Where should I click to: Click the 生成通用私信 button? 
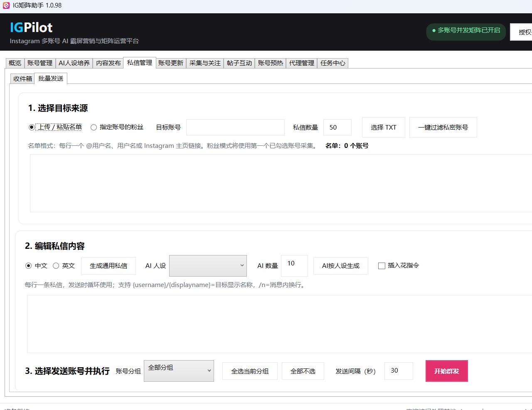108,266
